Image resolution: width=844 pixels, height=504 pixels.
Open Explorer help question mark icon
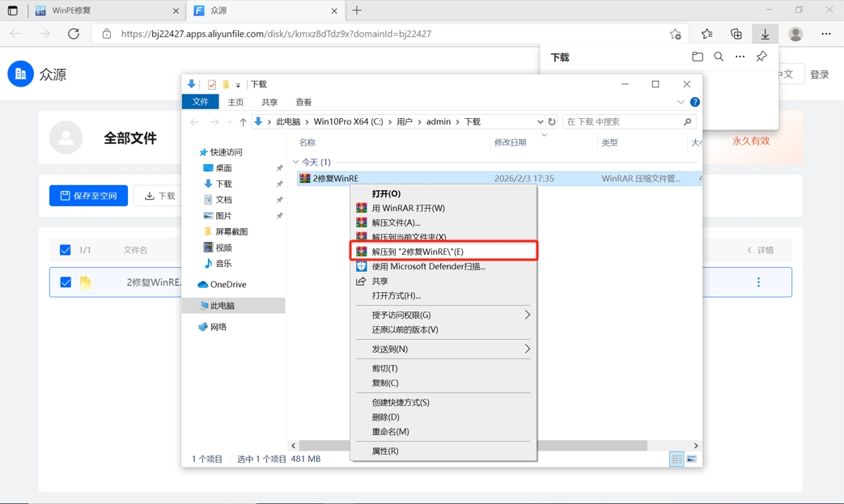pyautogui.click(x=694, y=103)
